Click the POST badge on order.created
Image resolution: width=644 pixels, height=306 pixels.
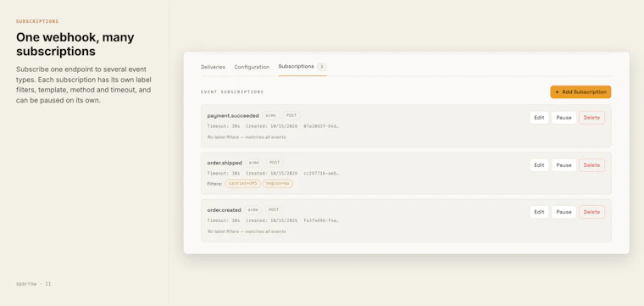(x=274, y=209)
